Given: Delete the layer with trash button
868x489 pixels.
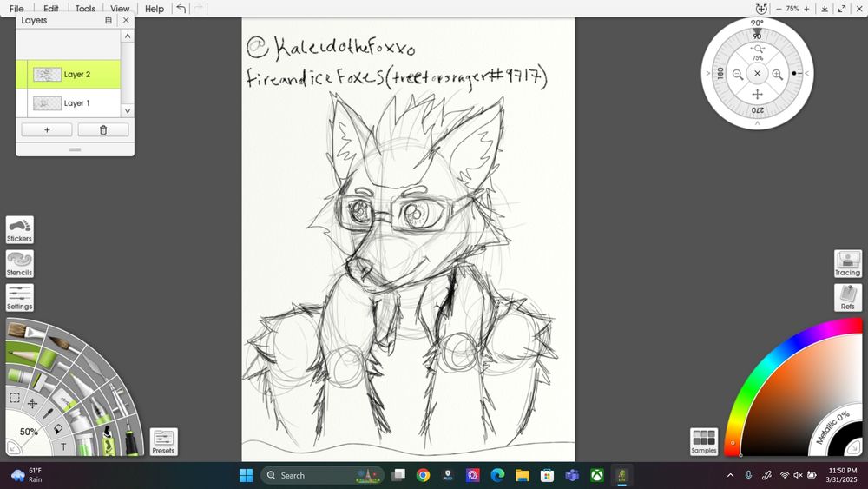Looking at the screenshot, I should [x=103, y=129].
